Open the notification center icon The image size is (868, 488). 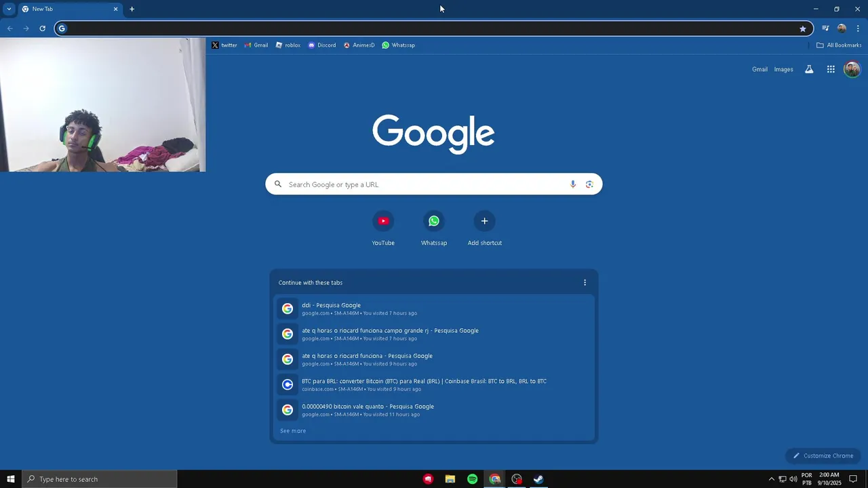click(854, 479)
